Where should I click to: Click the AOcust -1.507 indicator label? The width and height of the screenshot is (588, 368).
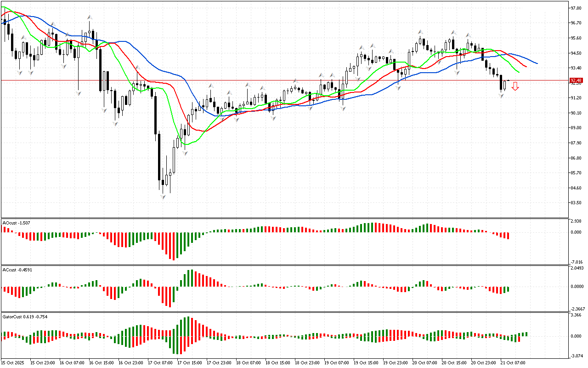pyautogui.click(x=17, y=223)
